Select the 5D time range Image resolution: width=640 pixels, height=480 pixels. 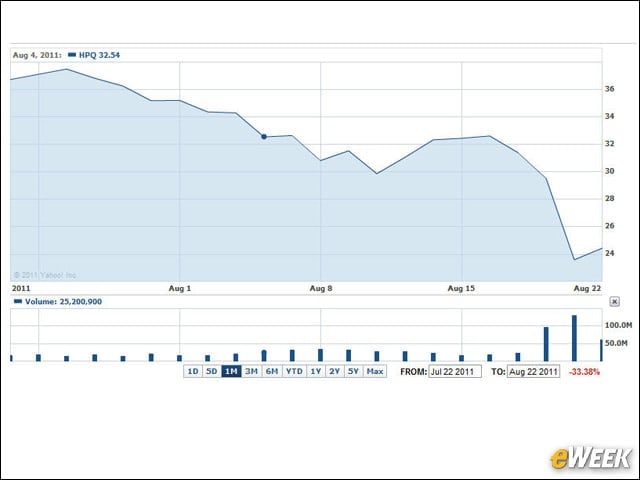(x=211, y=371)
